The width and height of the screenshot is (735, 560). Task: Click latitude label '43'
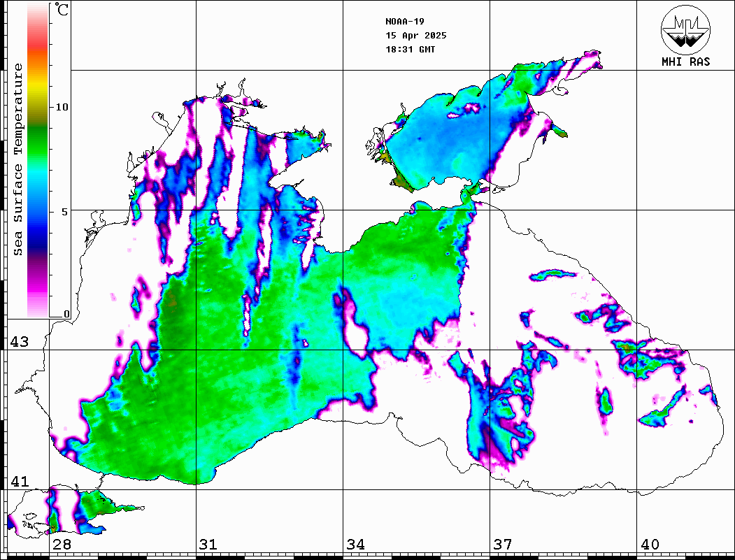point(20,342)
